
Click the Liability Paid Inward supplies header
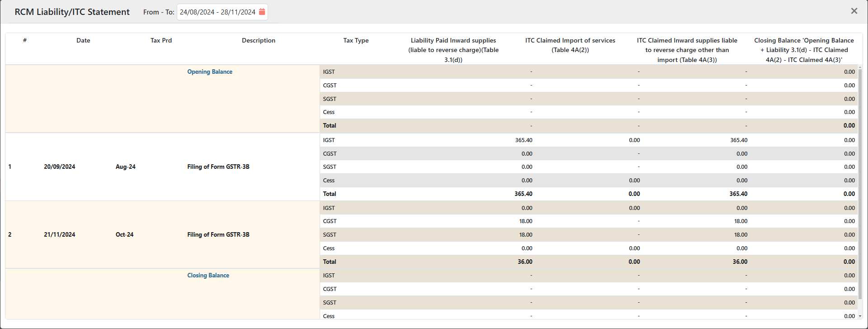click(x=453, y=50)
